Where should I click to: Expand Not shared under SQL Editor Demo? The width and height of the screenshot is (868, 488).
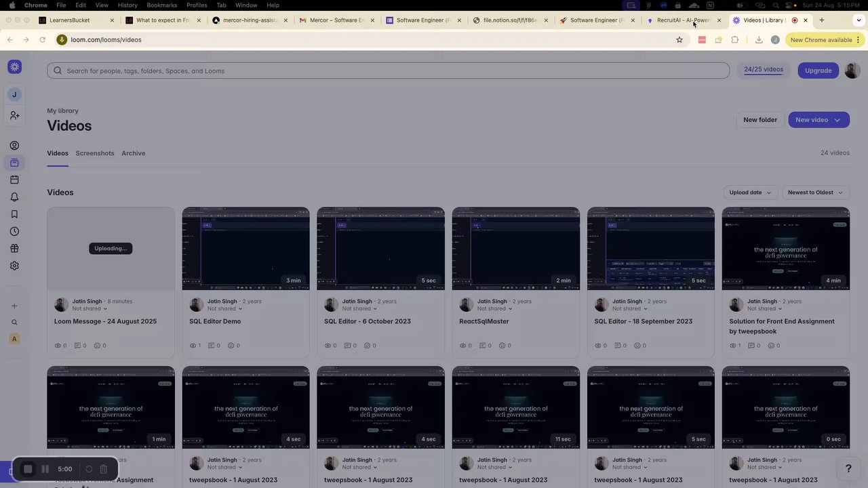pyautogui.click(x=224, y=308)
